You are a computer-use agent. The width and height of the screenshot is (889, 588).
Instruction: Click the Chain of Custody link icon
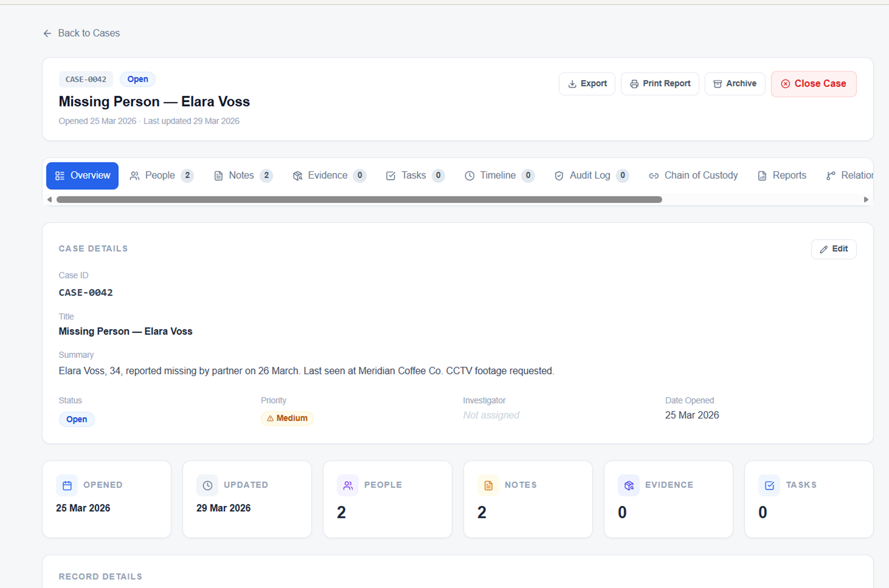(653, 176)
